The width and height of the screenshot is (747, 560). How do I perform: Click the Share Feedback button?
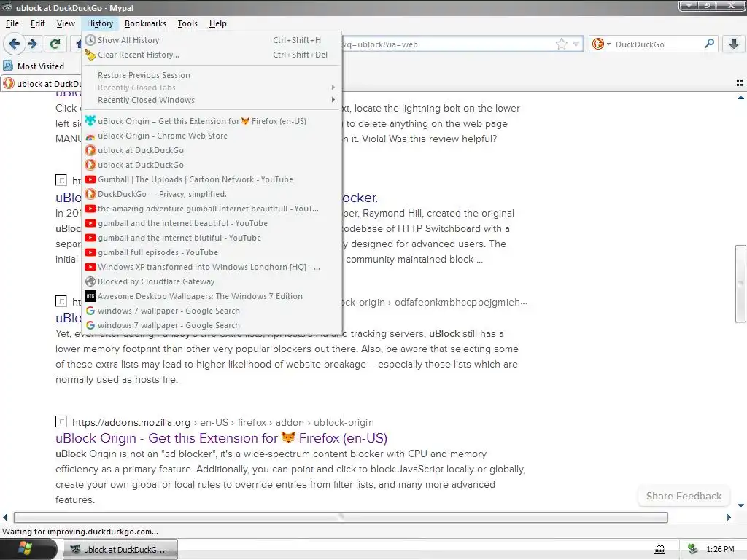[684, 496]
